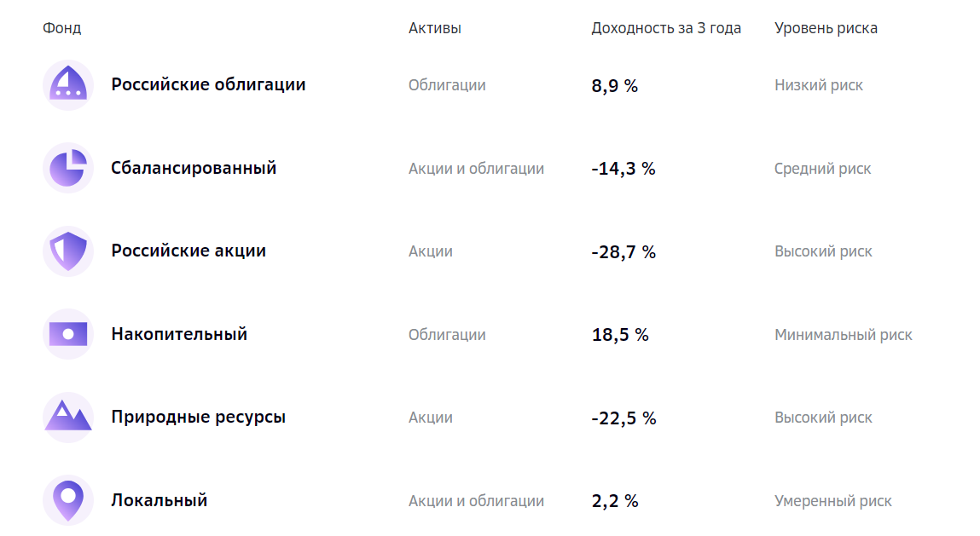Open the Российские акции fund
This screenshot has height=536, width=980.
(x=188, y=251)
